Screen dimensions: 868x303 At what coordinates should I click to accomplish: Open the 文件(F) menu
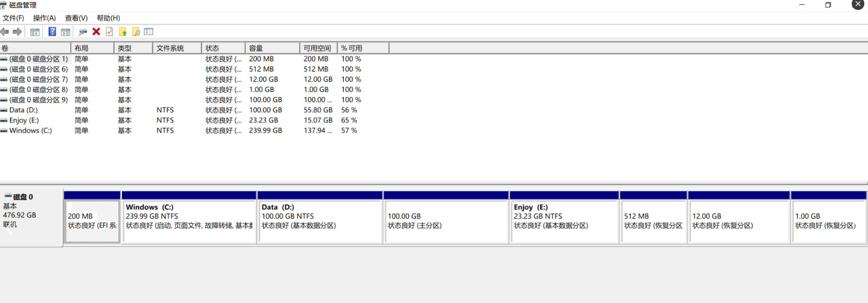(x=13, y=18)
